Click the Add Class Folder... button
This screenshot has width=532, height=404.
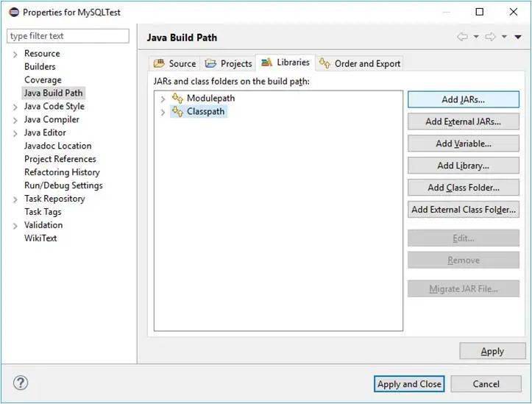(464, 188)
